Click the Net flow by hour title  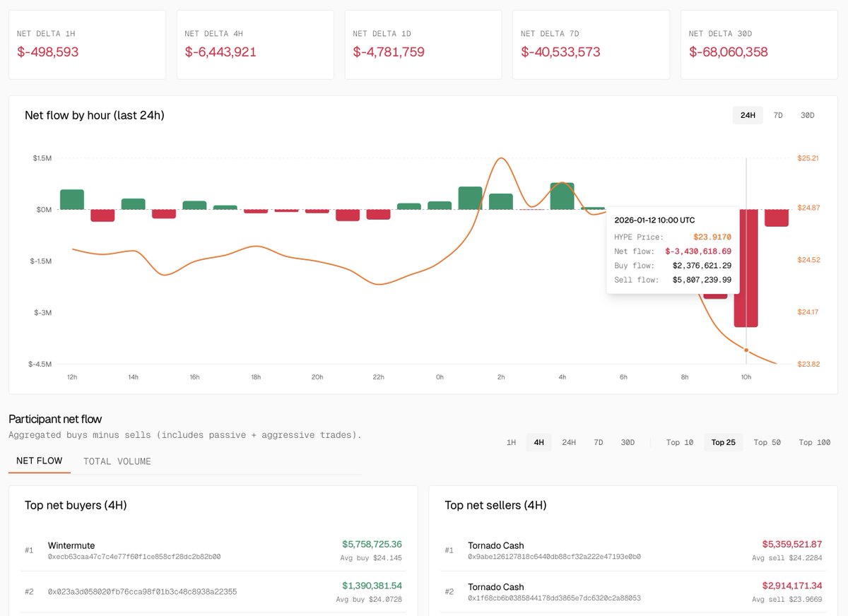tap(94, 115)
